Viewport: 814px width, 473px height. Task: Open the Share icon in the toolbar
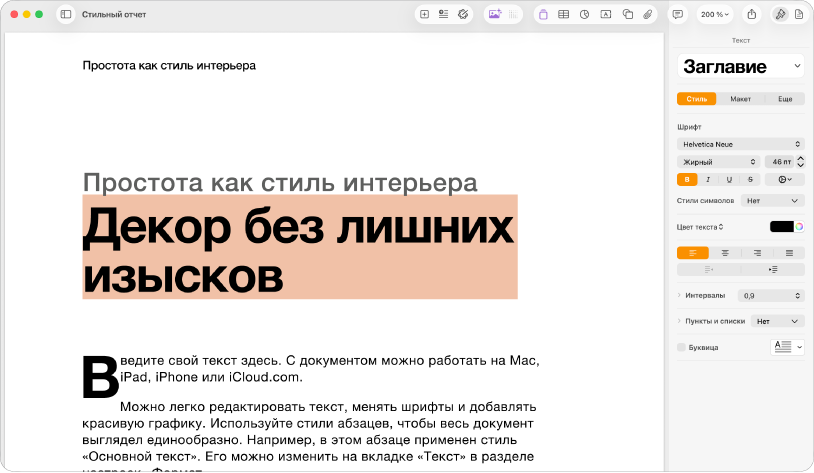(752, 15)
